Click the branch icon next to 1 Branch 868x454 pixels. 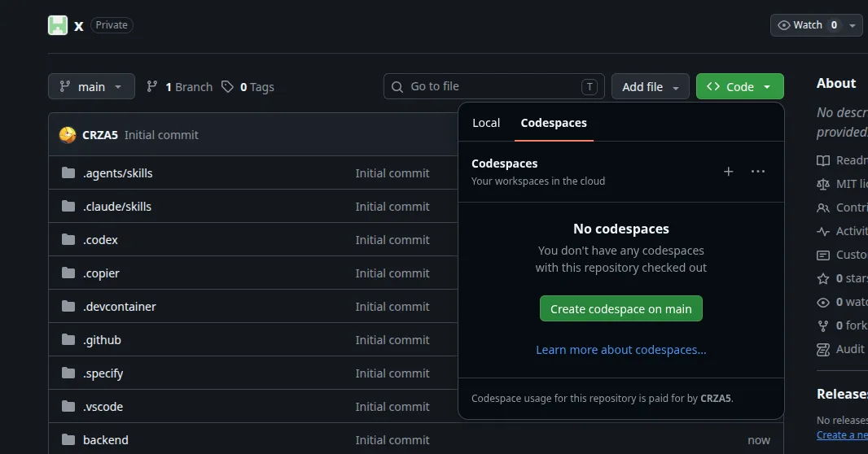(x=151, y=87)
